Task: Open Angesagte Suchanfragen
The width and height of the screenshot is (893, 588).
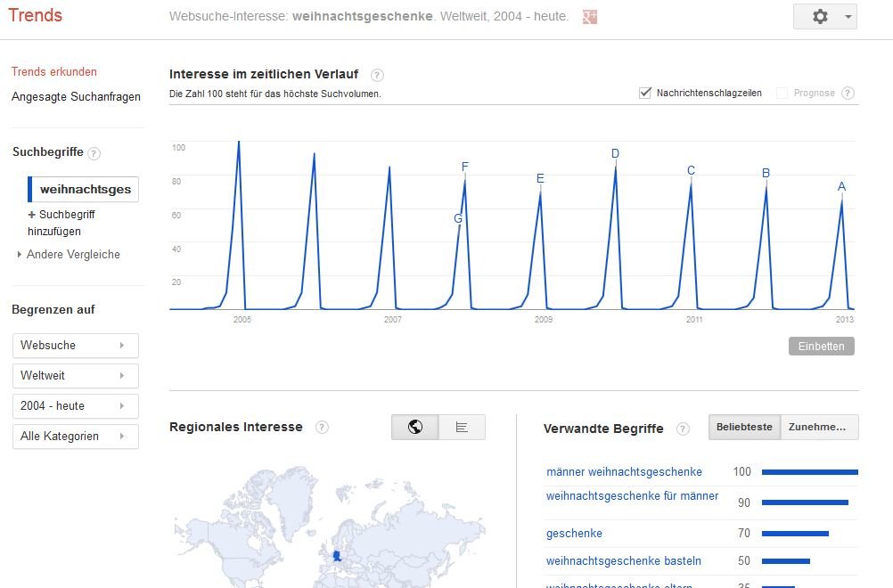Action: pyautogui.click(x=76, y=97)
